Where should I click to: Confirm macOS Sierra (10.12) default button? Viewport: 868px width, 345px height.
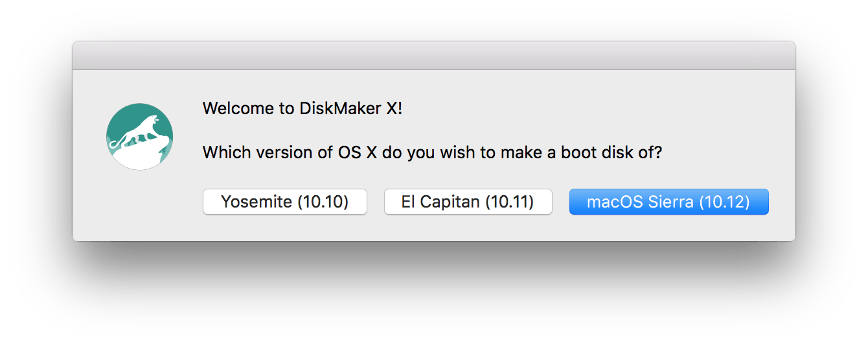668,202
